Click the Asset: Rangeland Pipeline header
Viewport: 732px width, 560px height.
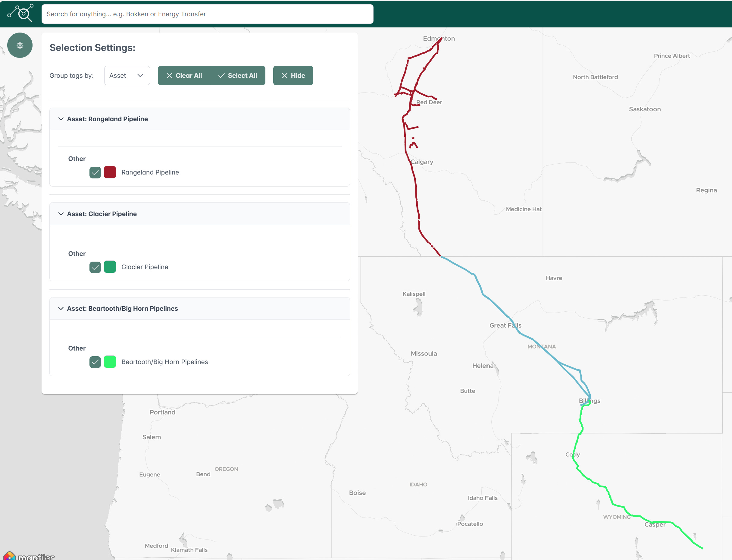point(107,119)
